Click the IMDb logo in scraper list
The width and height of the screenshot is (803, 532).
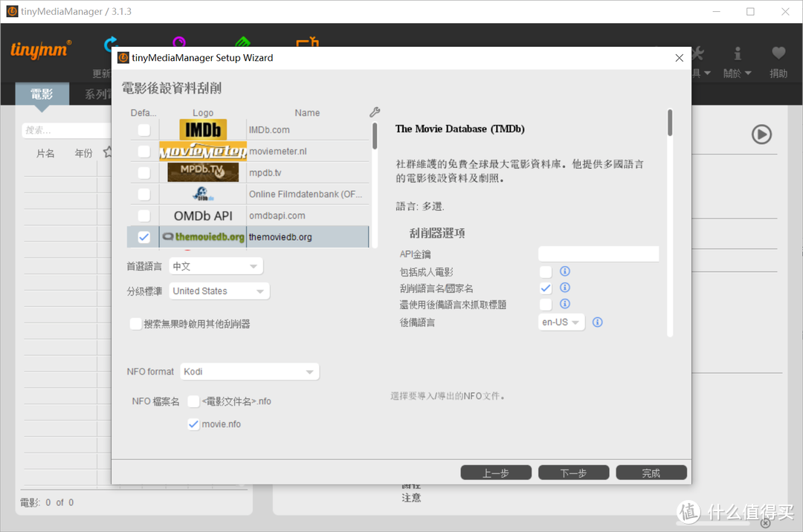click(203, 129)
